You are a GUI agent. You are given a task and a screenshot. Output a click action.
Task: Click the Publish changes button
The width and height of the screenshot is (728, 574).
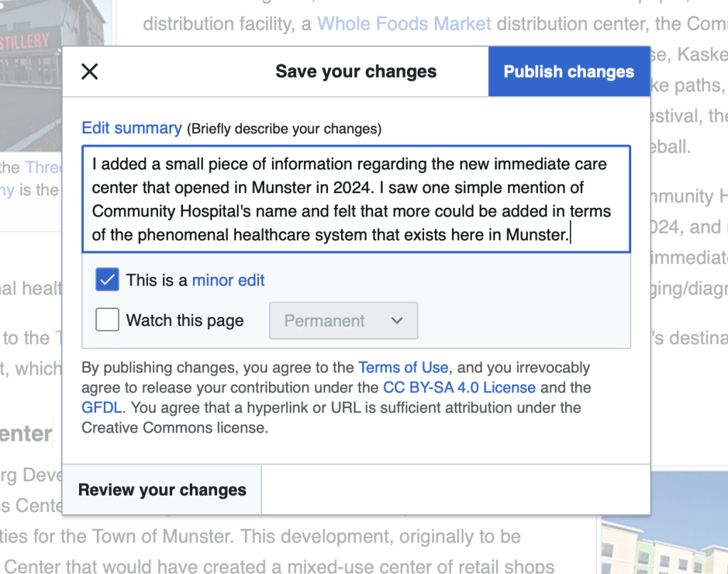tap(569, 72)
